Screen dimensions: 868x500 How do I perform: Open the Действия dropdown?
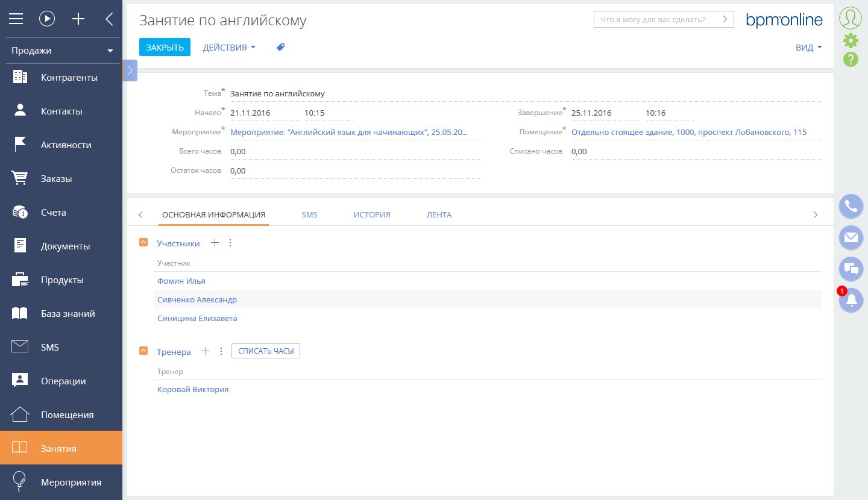pos(225,47)
